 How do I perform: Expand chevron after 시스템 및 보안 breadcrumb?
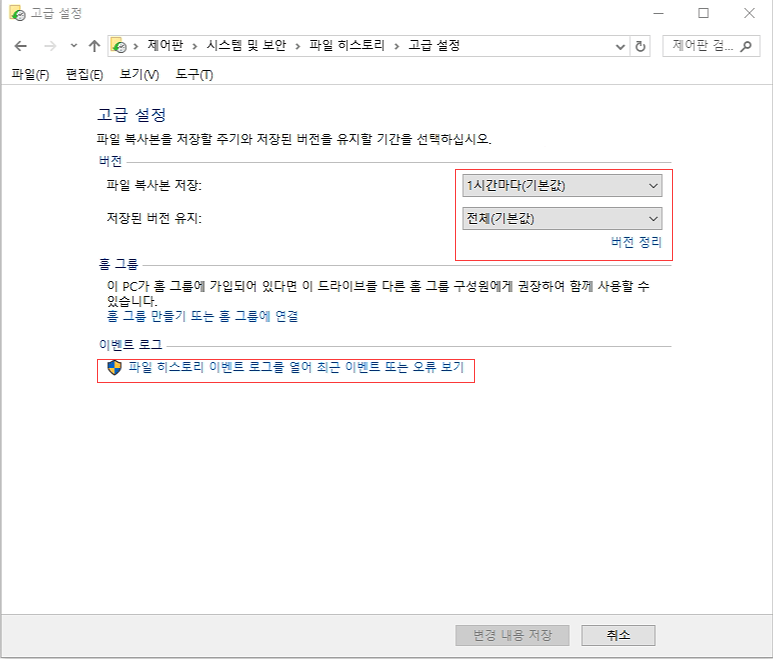pos(298,46)
